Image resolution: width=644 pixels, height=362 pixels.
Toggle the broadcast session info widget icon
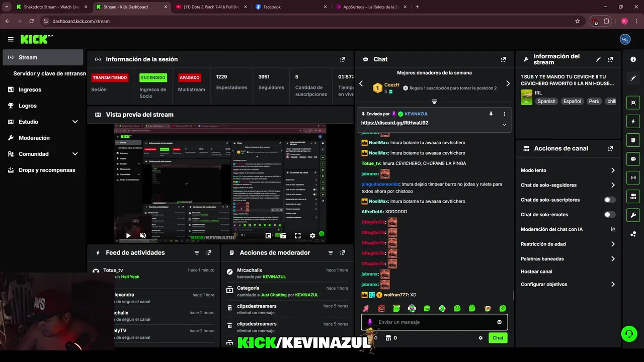(633, 177)
